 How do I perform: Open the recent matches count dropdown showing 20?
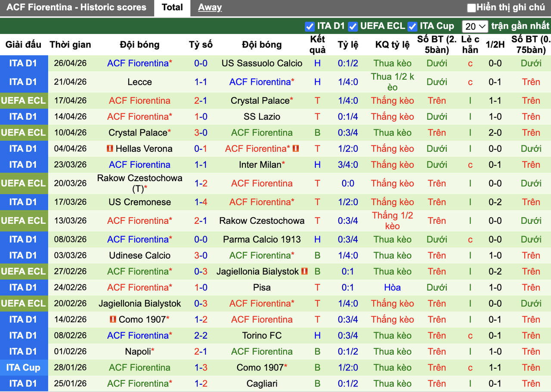pos(475,26)
